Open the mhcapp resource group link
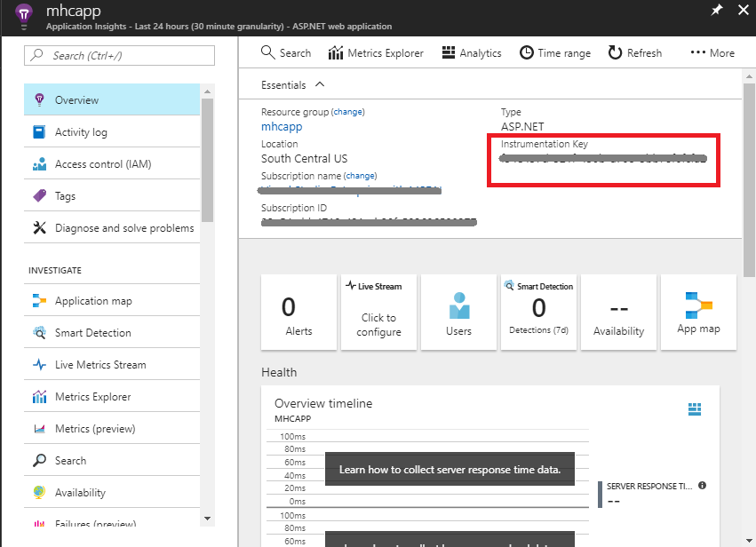The image size is (756, 547). click(x=282, y=127)
